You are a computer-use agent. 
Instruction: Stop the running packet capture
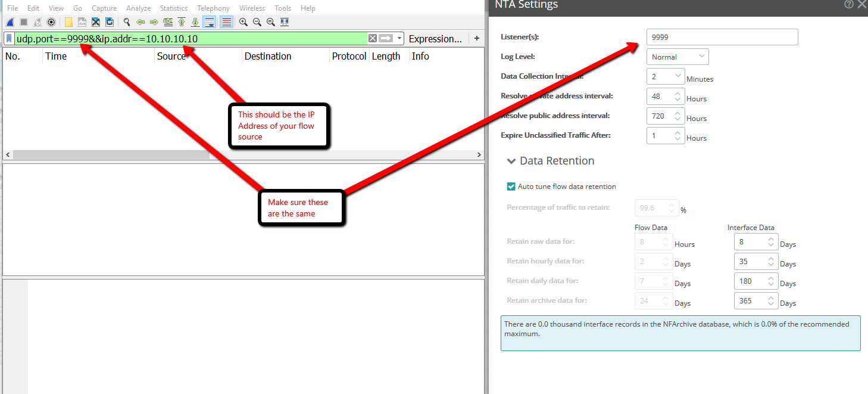[x=24, y=22]
